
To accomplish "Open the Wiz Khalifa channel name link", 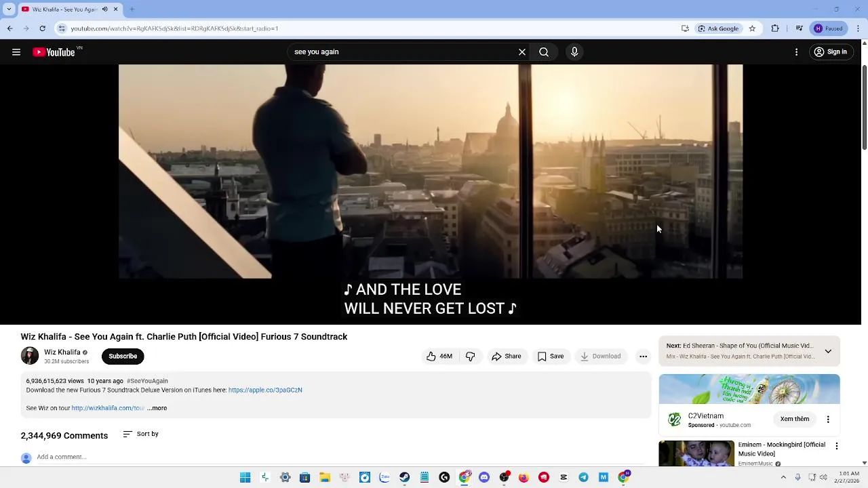I will tap(62, 352).
